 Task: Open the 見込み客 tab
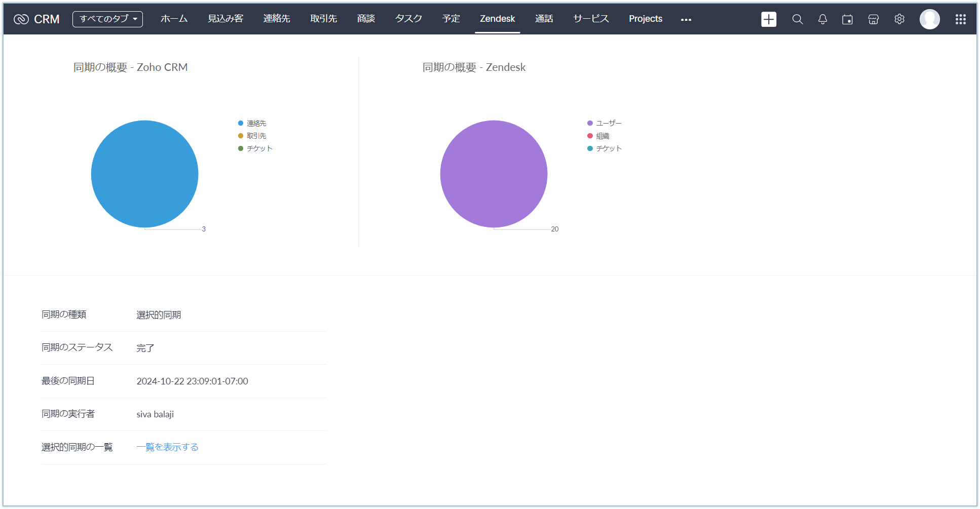225,19
